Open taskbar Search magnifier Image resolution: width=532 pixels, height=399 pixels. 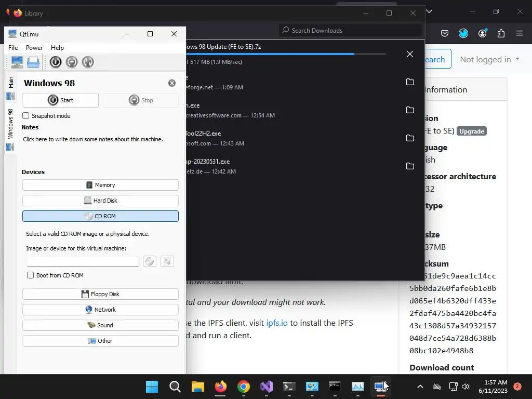point(175,387)
